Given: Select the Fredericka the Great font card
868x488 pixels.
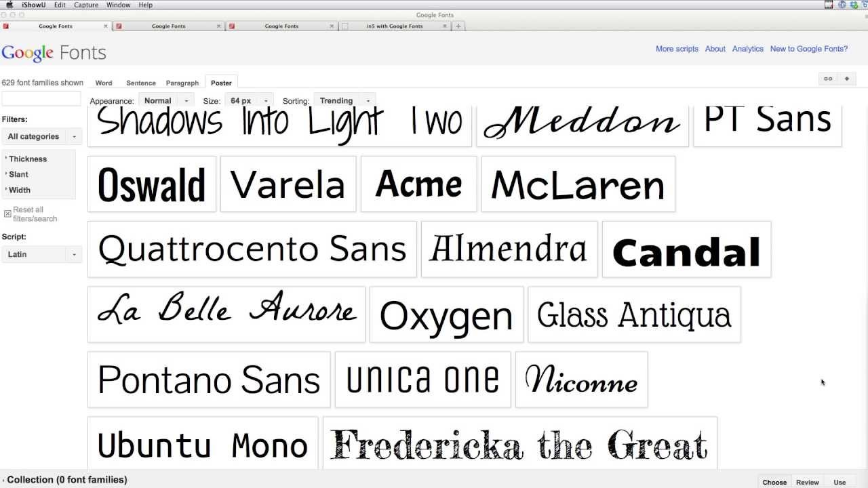Looking at the screenshot, I should point(520,443).
